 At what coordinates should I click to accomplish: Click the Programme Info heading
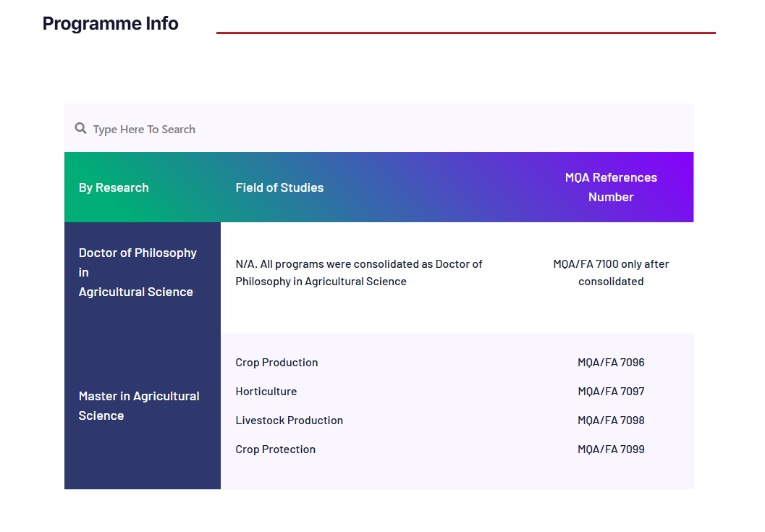tap(110, 24)
